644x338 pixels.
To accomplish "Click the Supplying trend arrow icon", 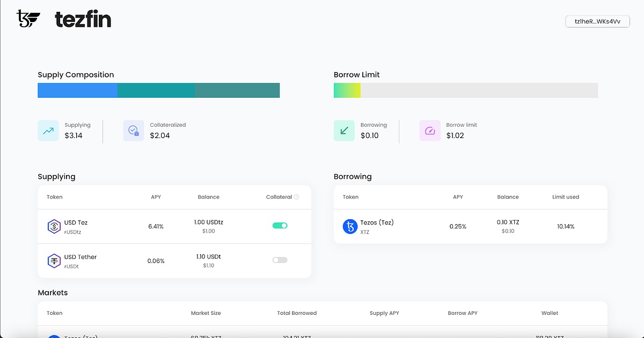I will tap(48, 131).
